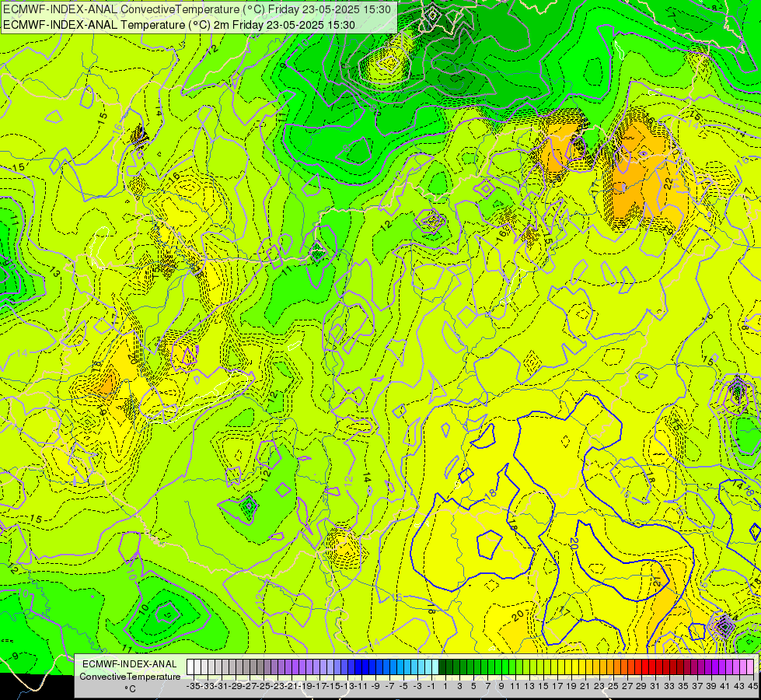The height and width of the screenshot is (700, 761).
Task: Click the Temperature 2m title line at top
Action: click(179, 25)
